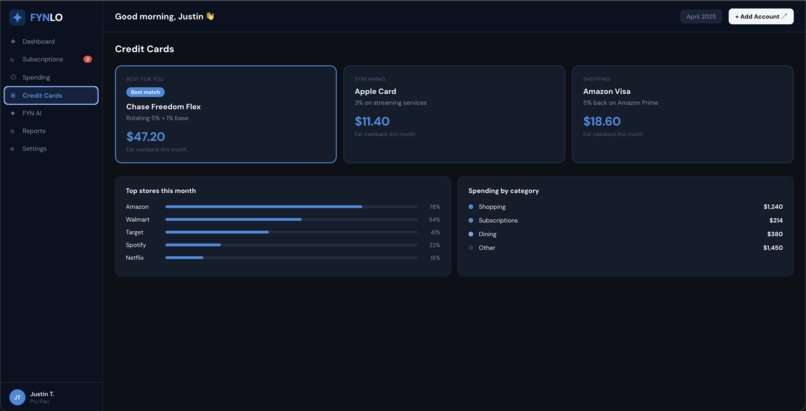
Task: Click the Justin T. profile name
Action: click(x=42, y=394)
